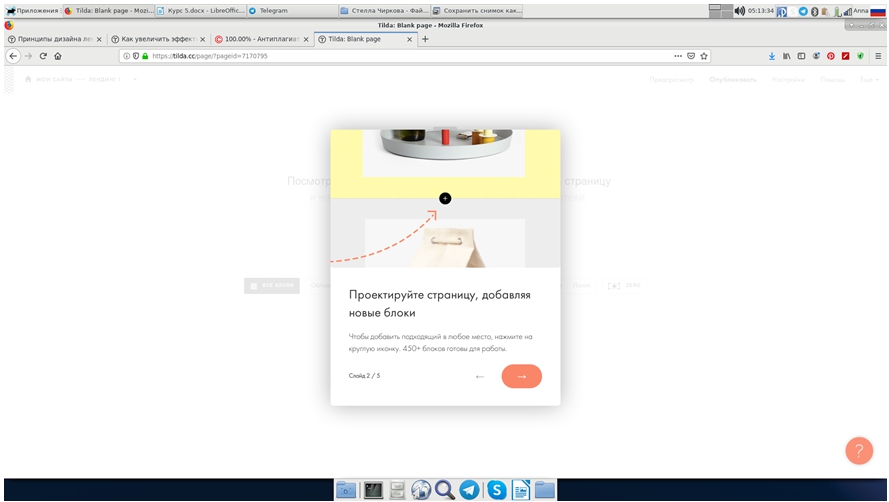Viewport: 889px width, 502px height.
Task: Go back with the left arrow
Action: click(x=480, y=377)
